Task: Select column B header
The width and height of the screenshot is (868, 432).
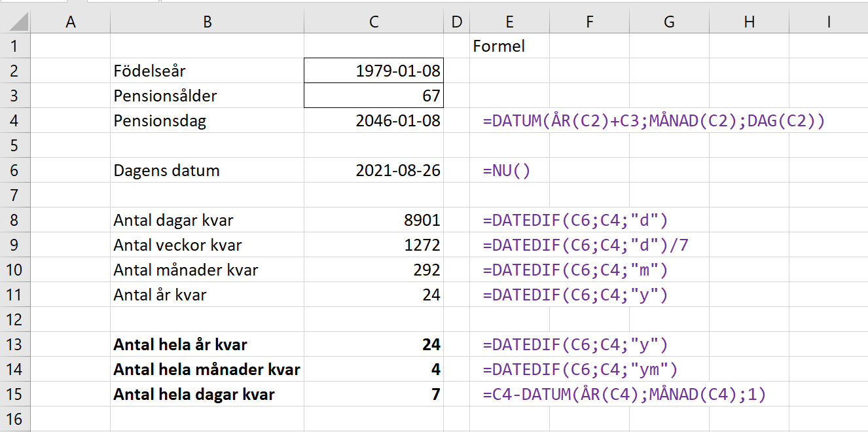Action: click(207, 22)
